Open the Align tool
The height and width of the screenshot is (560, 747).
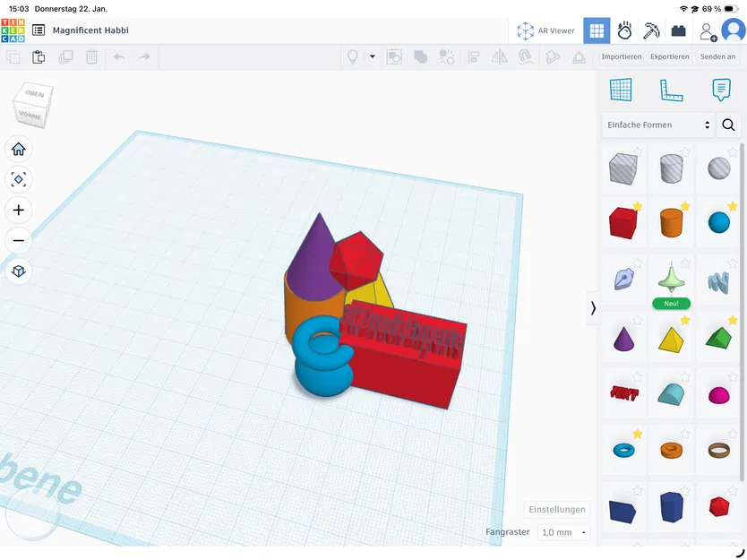coord(474,56)
